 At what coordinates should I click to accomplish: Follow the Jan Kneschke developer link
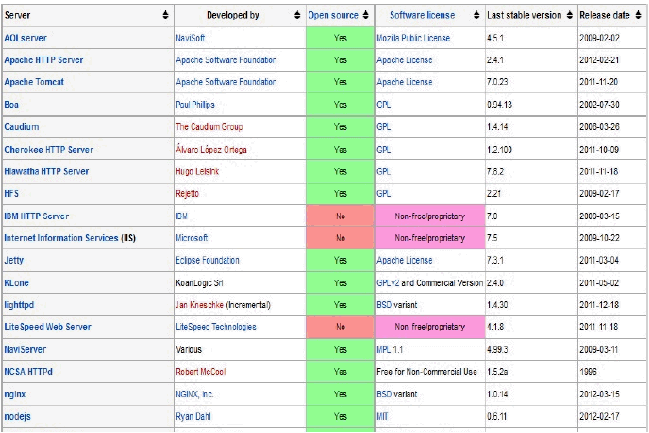tap(200, 305)
